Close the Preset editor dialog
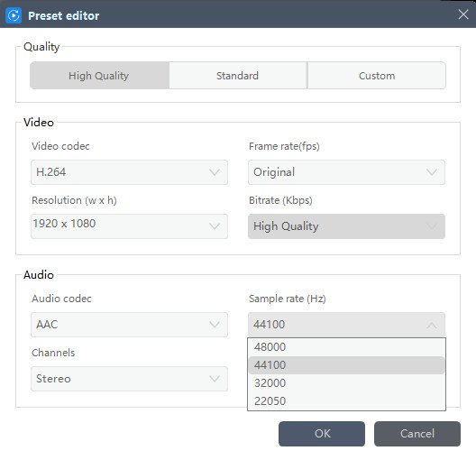Screen dimensions: 476x460 point(463,14)
